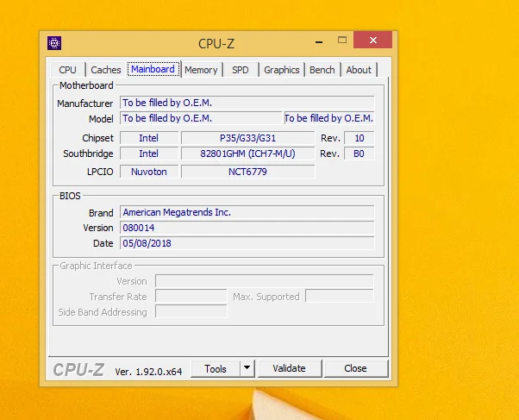Close CPU-Z with the red X

coord(373,40)
